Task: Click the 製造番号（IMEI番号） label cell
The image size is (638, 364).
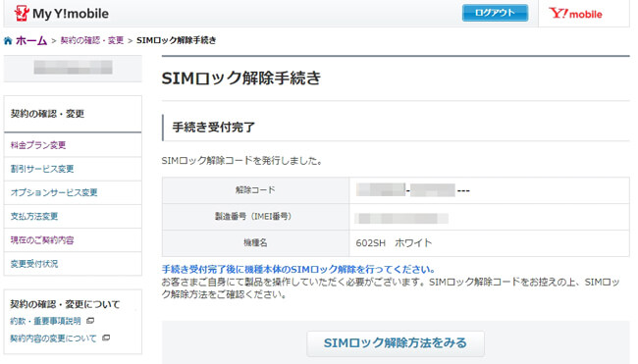Action: [255, 217]
